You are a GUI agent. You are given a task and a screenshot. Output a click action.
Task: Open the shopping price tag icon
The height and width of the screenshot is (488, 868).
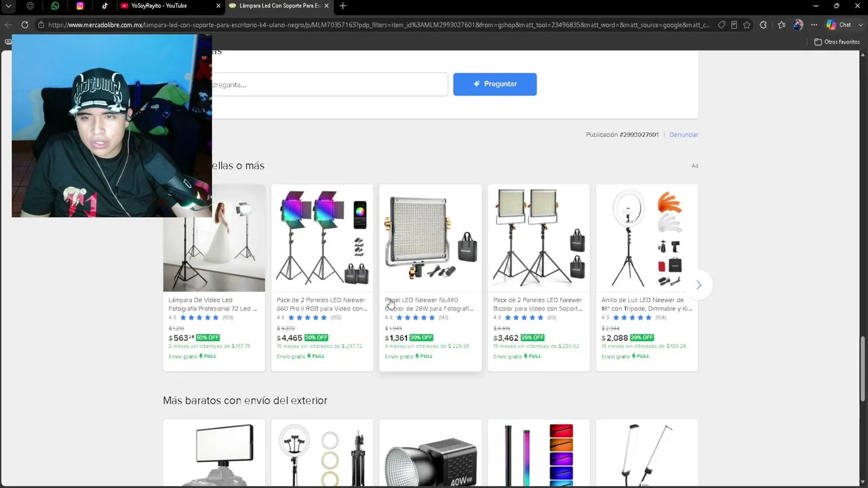point(722,25)
